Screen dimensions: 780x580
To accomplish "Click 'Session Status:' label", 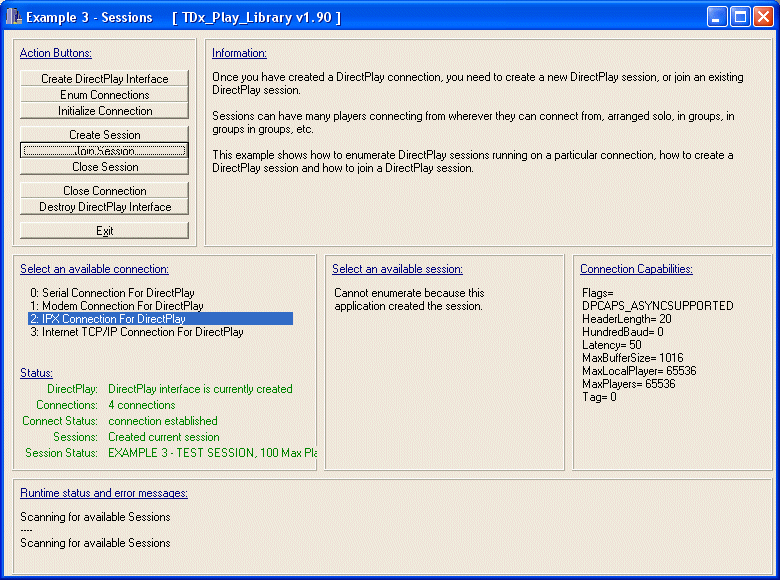I will click(61, 452).
